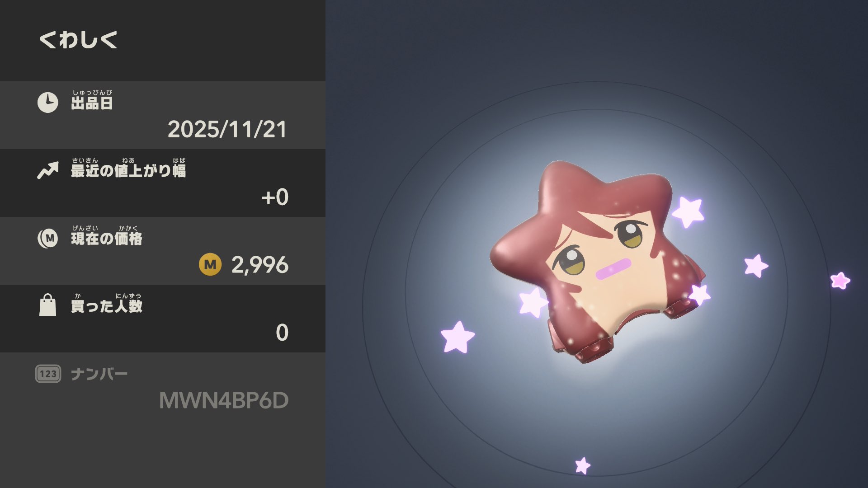Click the rising arrow trend icon
Image resolution: width=868 pixels, height=488 pixels.
(48, 170)
